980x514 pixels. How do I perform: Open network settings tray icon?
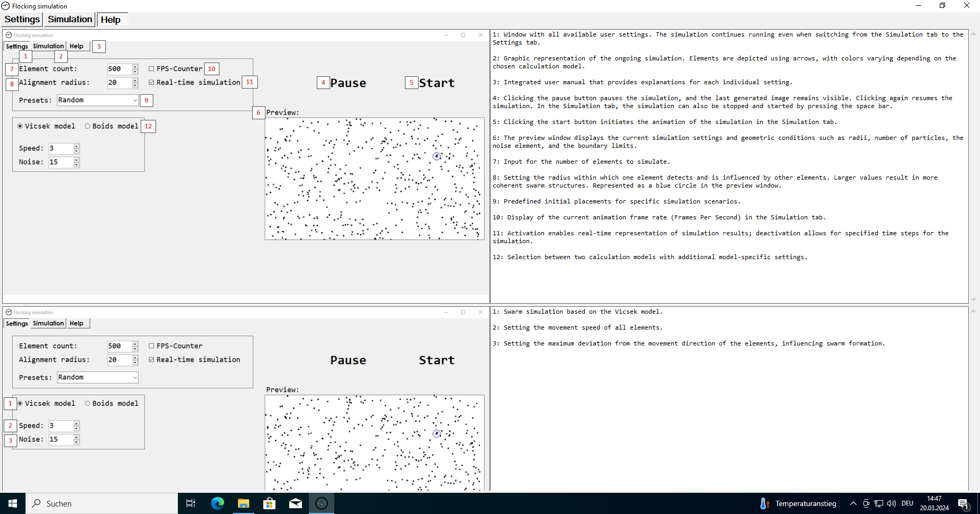pos(879,503)
